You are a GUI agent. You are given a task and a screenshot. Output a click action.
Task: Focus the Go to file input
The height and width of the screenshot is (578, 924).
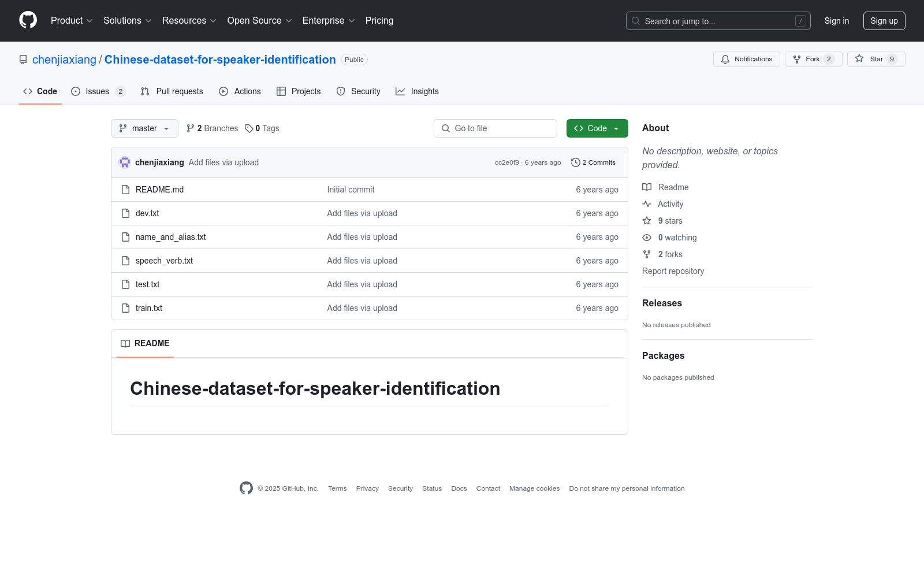pyautogui.click(x=495, y=128)
